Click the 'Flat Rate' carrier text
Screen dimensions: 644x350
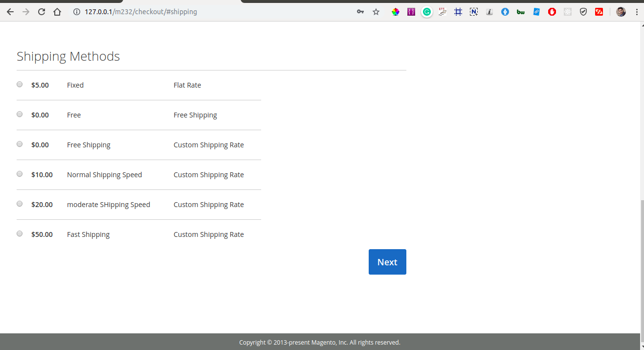pos(187,85)
